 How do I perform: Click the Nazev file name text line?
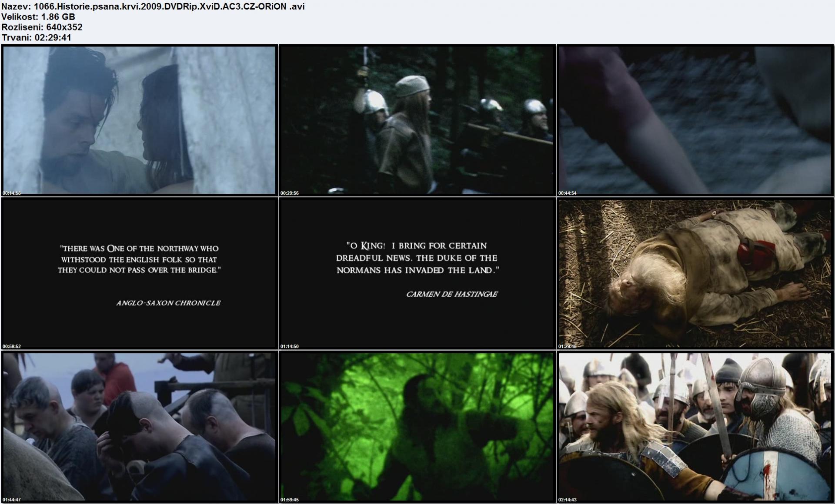tap(153, 7)
